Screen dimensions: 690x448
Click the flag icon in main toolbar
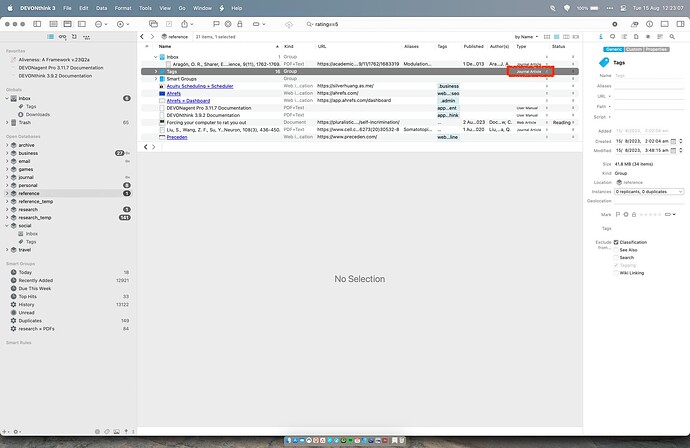tap(216, 24)
